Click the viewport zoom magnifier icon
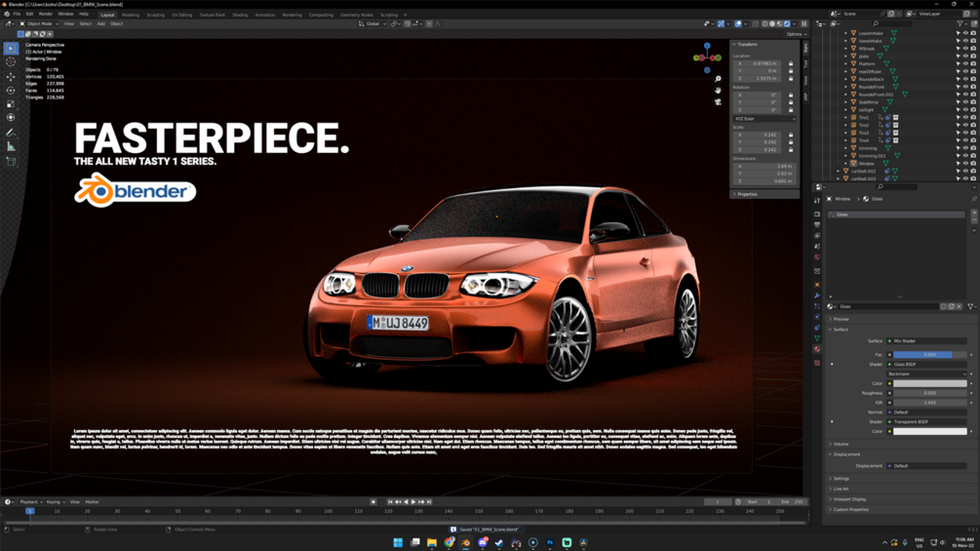Image resolution: width=980 pixels, height=551 pixels. (718, 79)
